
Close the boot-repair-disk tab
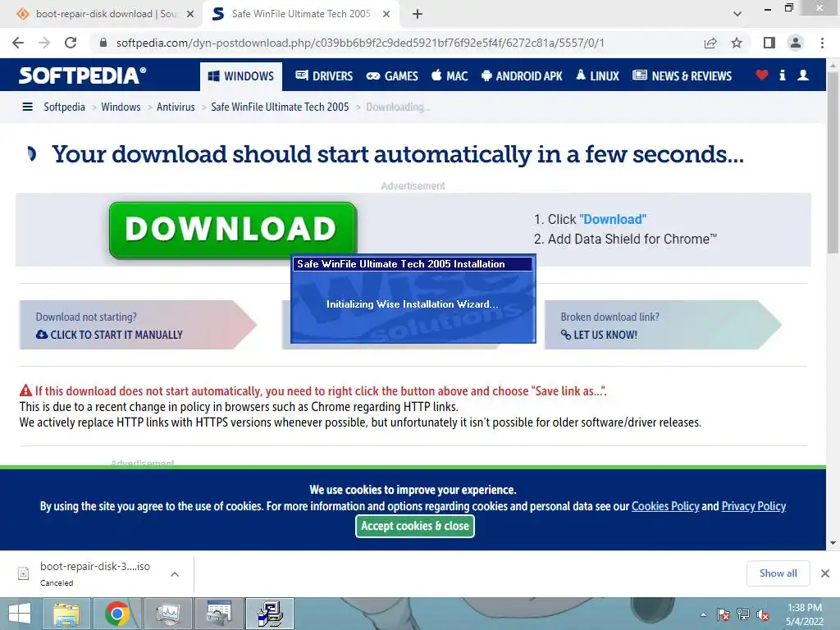(189, 14)
